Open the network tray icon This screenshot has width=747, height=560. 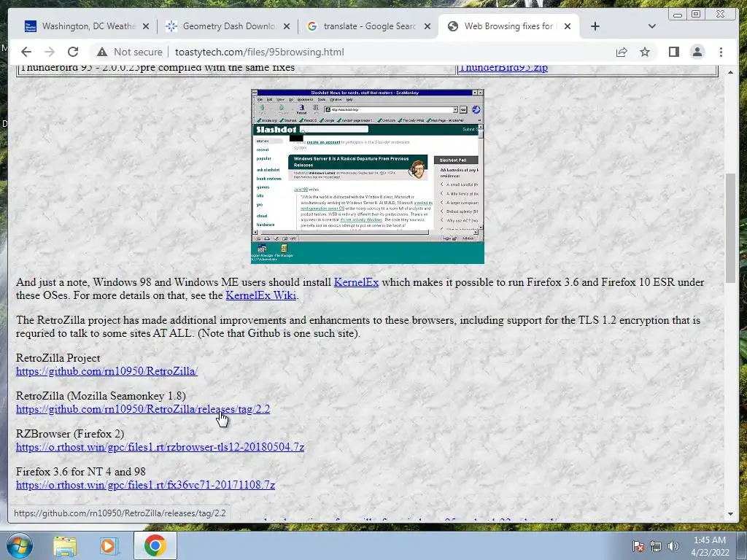656,546
